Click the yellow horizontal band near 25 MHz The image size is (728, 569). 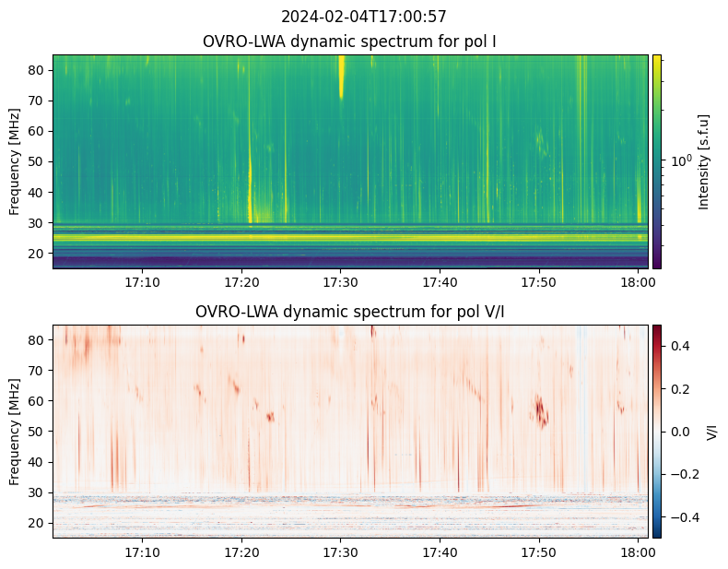tap(350, 237)
